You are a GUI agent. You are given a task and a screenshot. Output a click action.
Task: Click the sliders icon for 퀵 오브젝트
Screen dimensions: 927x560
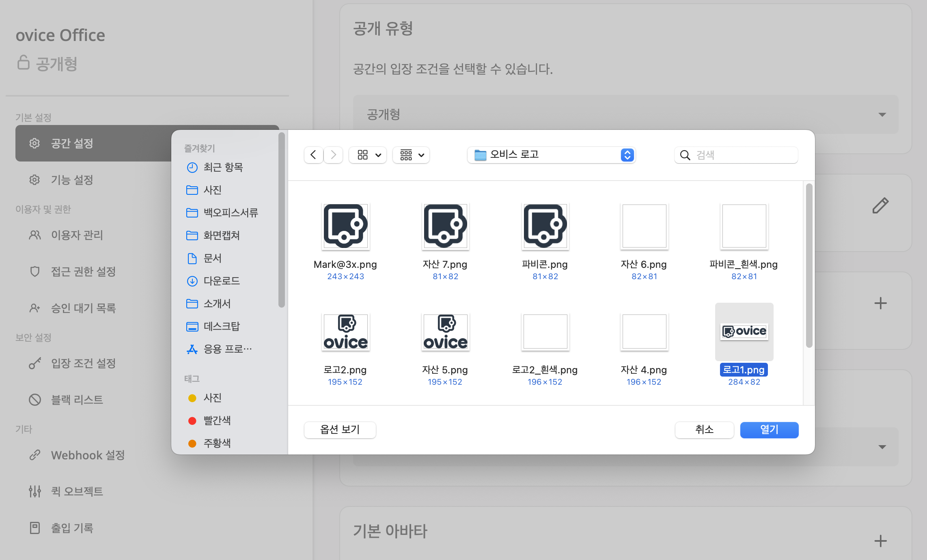[x=35, y=491]
